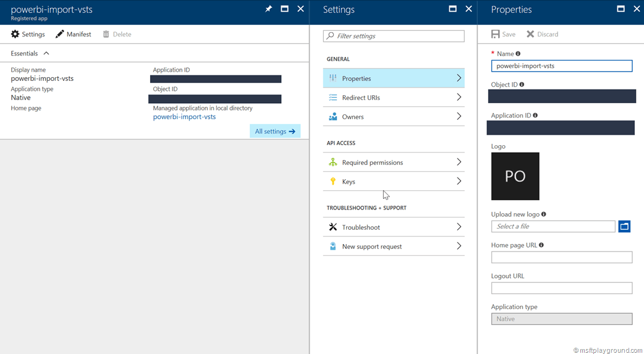Browse for a logo file with folder icon

pyautogui.click(x=624, y=226)
